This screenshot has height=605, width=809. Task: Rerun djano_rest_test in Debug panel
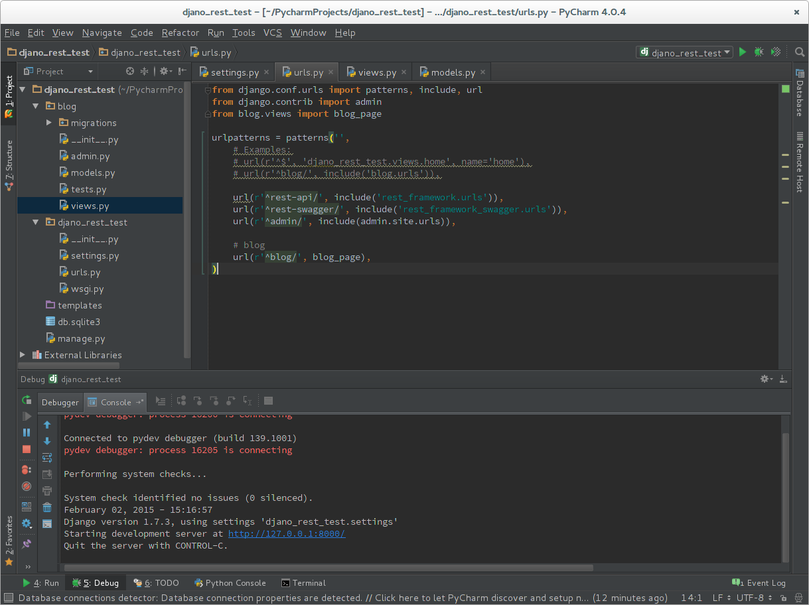point(26,400)
